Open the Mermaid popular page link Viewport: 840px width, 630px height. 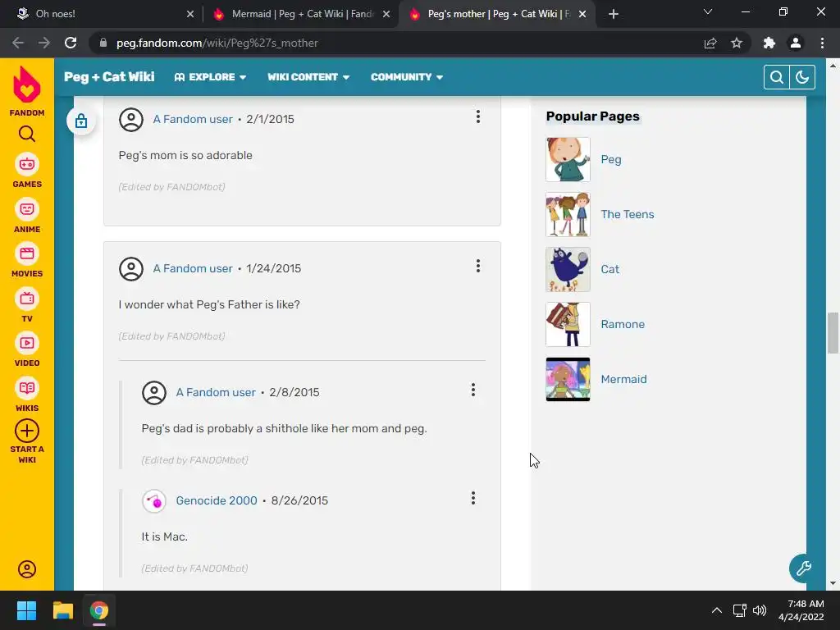point(623,379)
